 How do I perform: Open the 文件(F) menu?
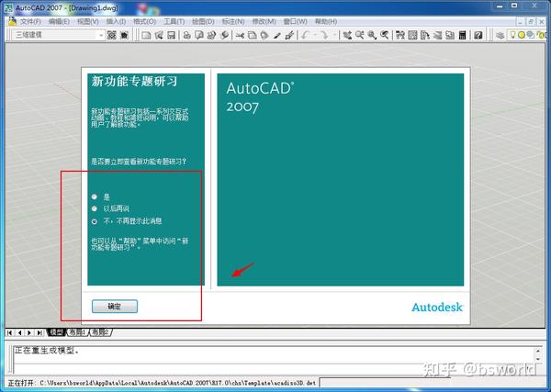point(30,22)
